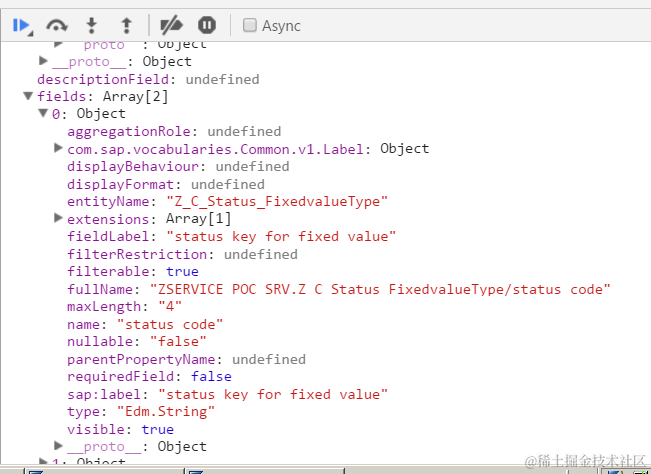Image resolution: width=651 pixels, height=474 pixels.
Task: Expand __proto__ above descriptionField
Action: tap(43, 61)
